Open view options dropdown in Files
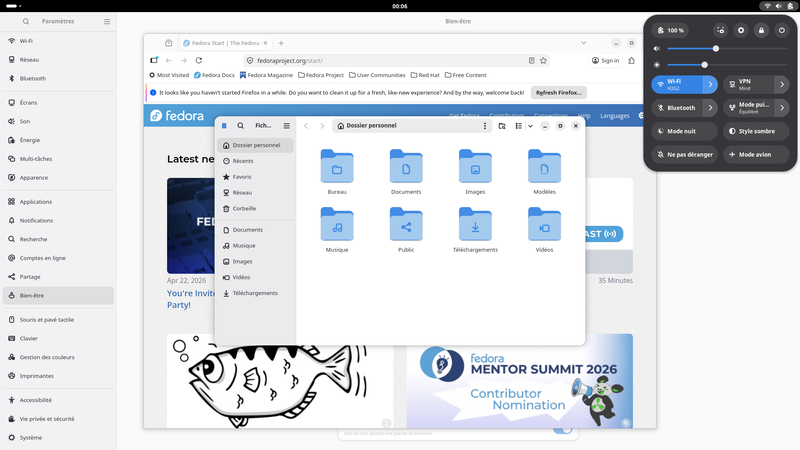Screen dimensions: 800x450 point(530,126)
